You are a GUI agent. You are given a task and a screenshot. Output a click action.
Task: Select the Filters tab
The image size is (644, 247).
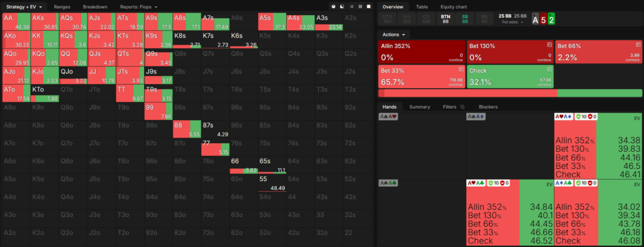[450, 107]
